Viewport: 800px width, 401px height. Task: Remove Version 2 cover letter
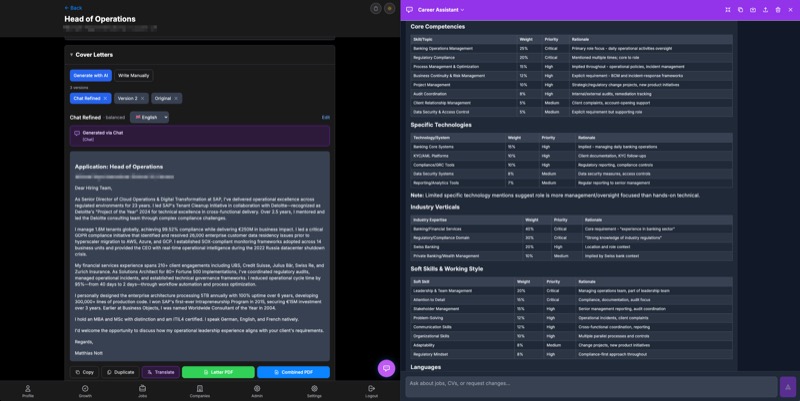[142, 98]
